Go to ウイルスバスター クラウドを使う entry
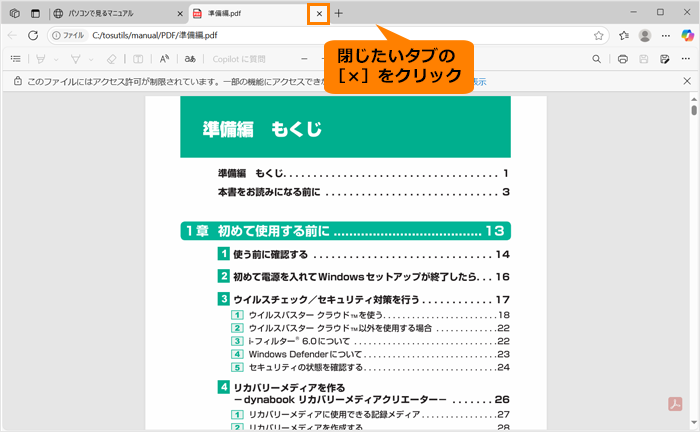This screenshot has width=700, height=432. click(370, 315)
